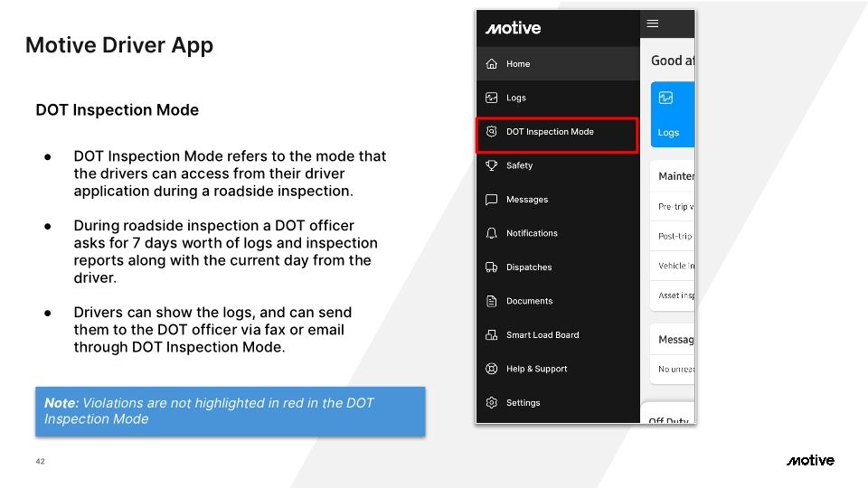Viewport: 868px width, 488px height.
Task: Click the Motive logo in app sidebar
Action: (x=514, y=28)
